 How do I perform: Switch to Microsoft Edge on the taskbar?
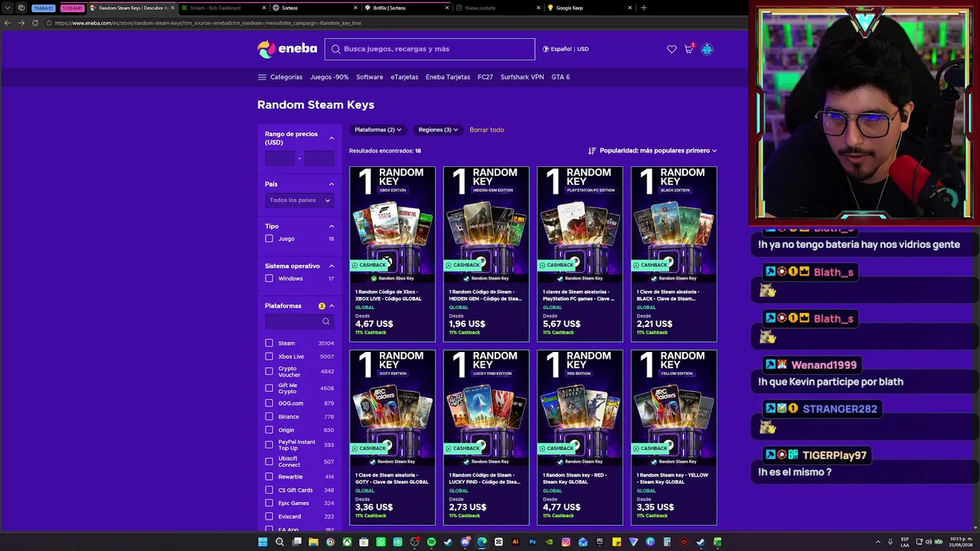(x=482, y=542)
